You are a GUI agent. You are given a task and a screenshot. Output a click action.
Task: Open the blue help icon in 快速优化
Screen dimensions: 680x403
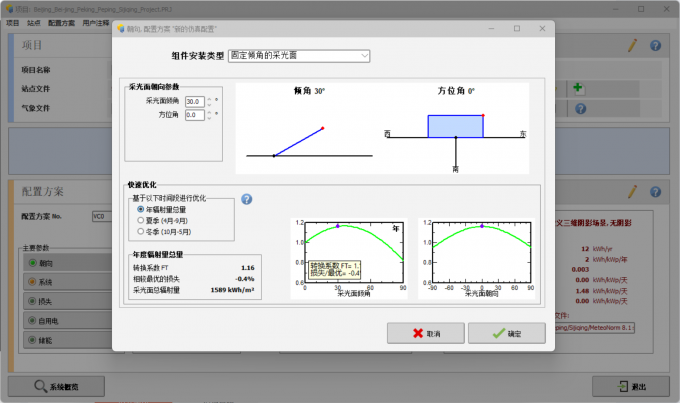(x=246, y=199)
